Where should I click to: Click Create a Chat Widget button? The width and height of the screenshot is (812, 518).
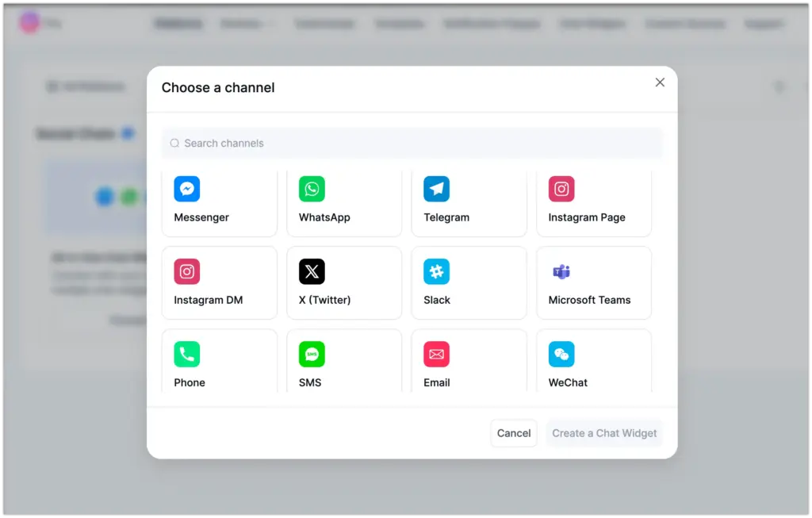604,433
